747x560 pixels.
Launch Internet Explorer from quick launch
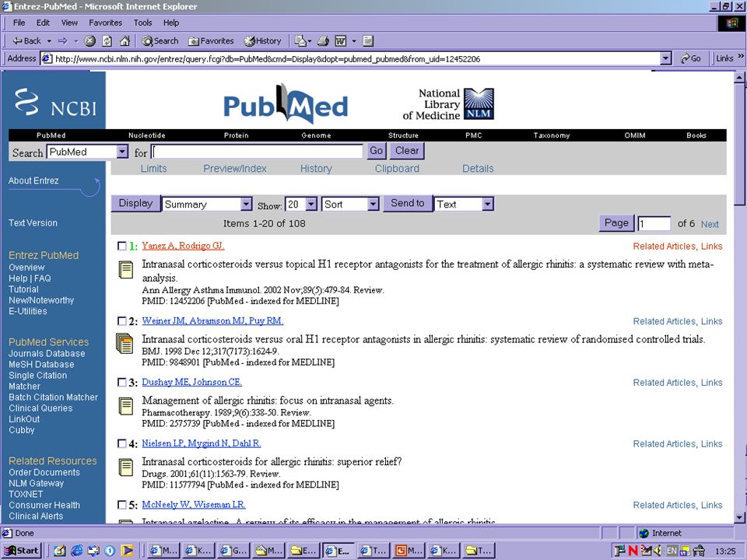77,551
